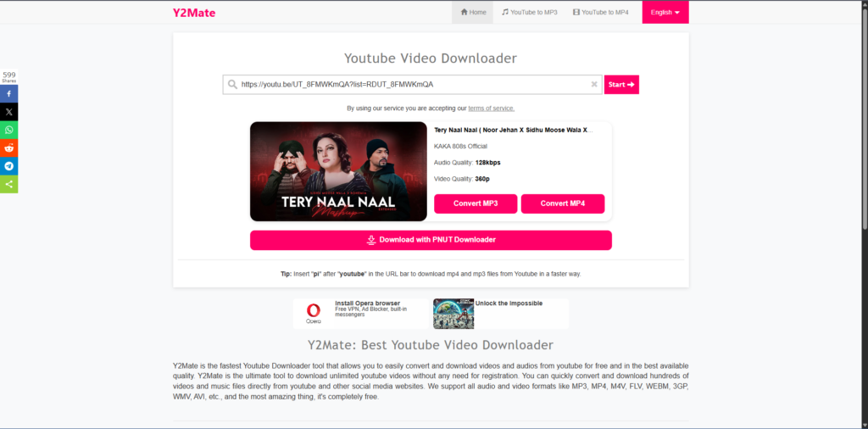Click the Opera logo ad icon
Image resolution: width=868 pixels, height=429 pixels.
coord(314,314)
